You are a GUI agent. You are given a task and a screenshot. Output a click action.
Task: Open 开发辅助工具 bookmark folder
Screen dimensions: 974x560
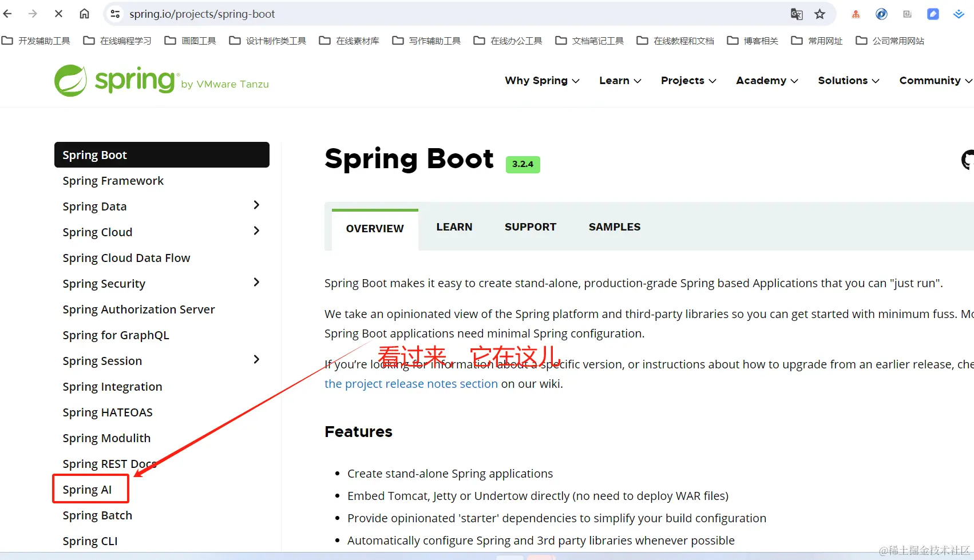[36, 41]
